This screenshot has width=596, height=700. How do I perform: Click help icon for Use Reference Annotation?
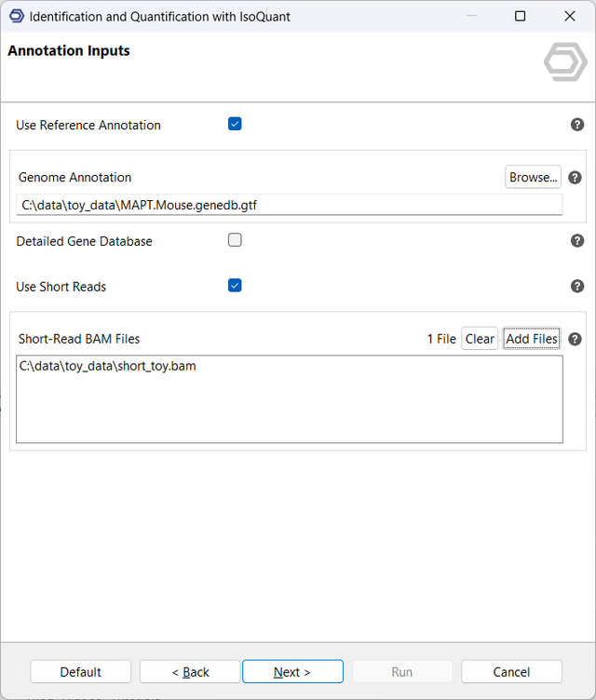pos(577,125)
